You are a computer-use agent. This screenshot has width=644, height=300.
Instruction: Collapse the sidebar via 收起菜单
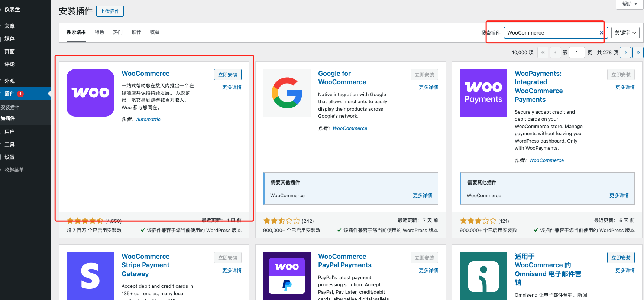pyautogui.click(x=14, y=170)
